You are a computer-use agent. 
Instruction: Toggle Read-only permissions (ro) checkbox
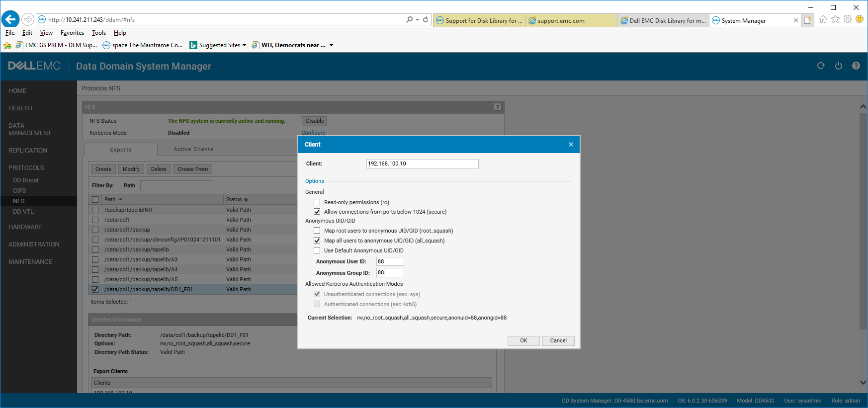pos(317,202)
